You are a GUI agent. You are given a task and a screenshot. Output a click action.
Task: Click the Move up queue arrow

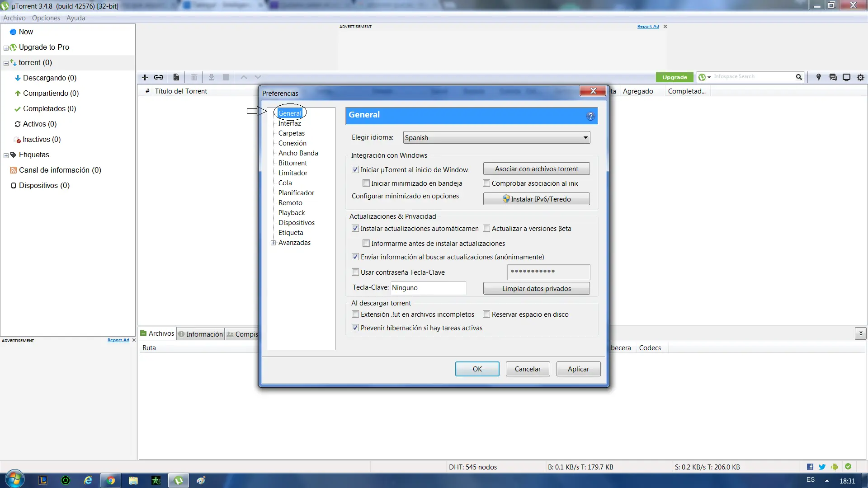click(x=244, y=77)
